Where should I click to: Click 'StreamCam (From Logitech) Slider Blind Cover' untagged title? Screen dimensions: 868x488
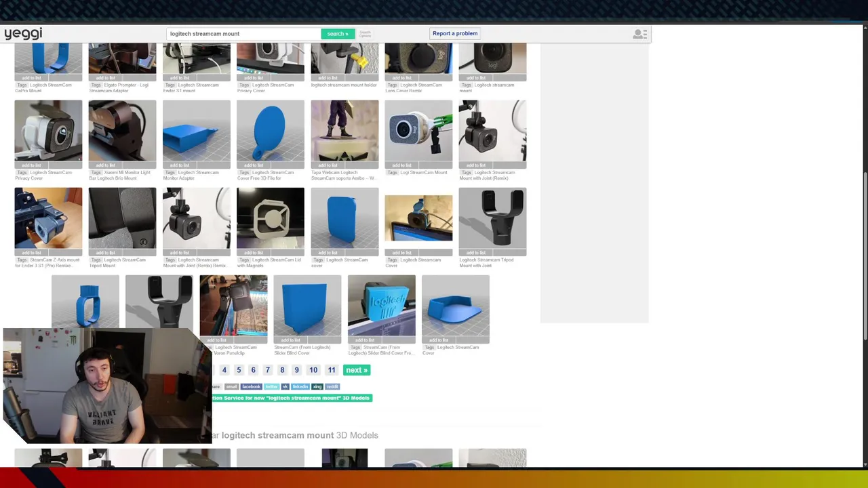302,350
